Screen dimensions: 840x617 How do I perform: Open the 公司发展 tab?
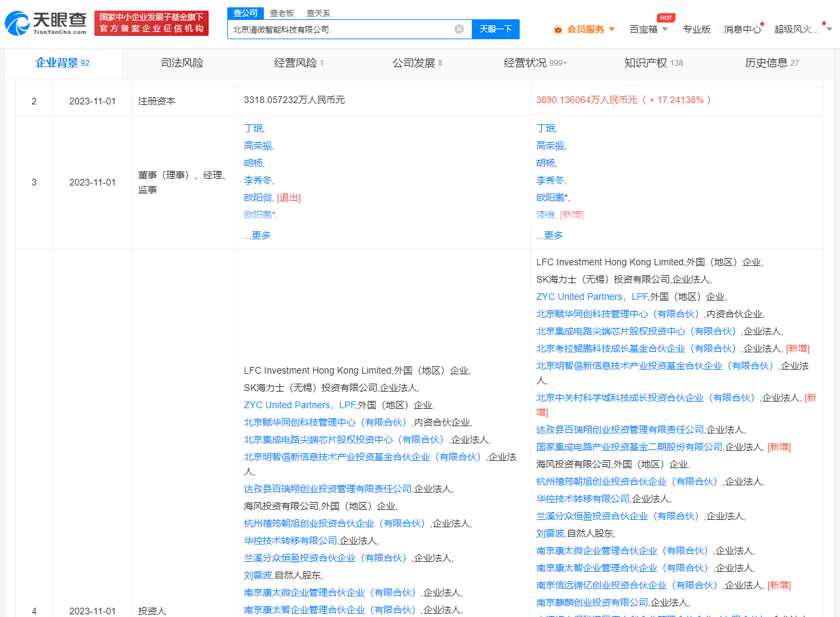click(417, 63)
